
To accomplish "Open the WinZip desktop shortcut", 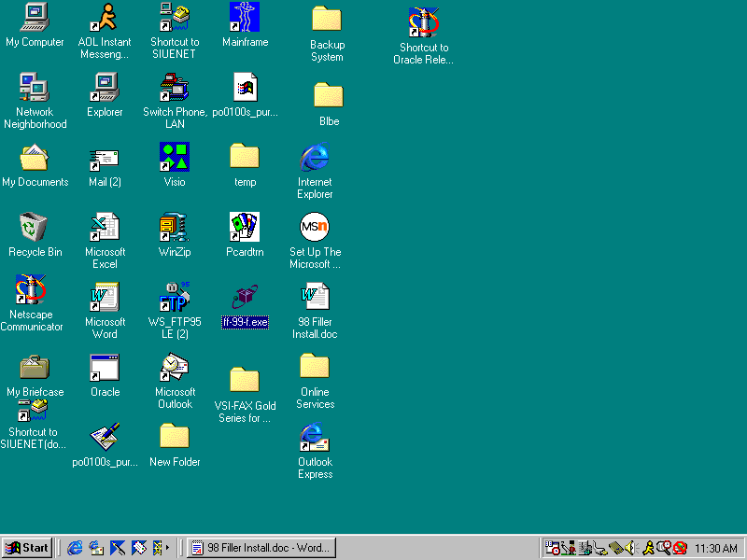I will click(x=175, y=228).
